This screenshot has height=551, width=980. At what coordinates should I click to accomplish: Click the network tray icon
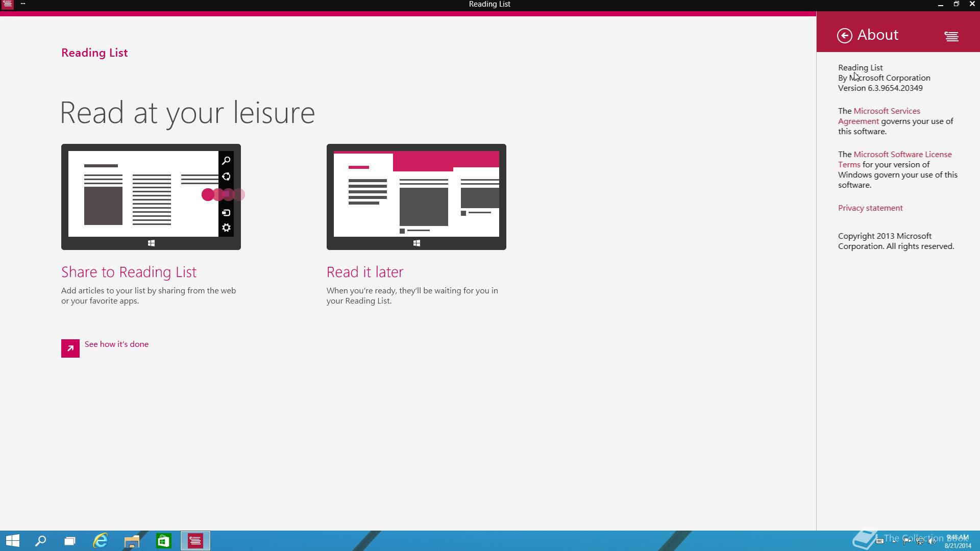(919, 541)
